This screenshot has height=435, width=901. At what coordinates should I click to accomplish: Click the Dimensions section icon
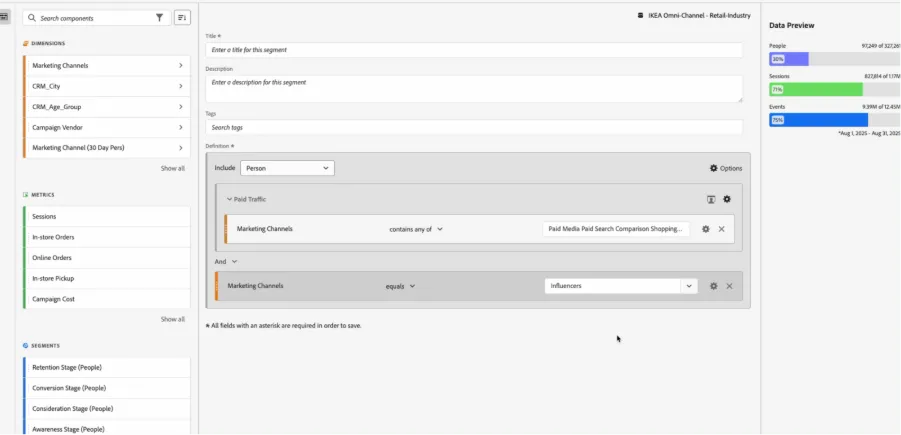[x=26, y=43]
